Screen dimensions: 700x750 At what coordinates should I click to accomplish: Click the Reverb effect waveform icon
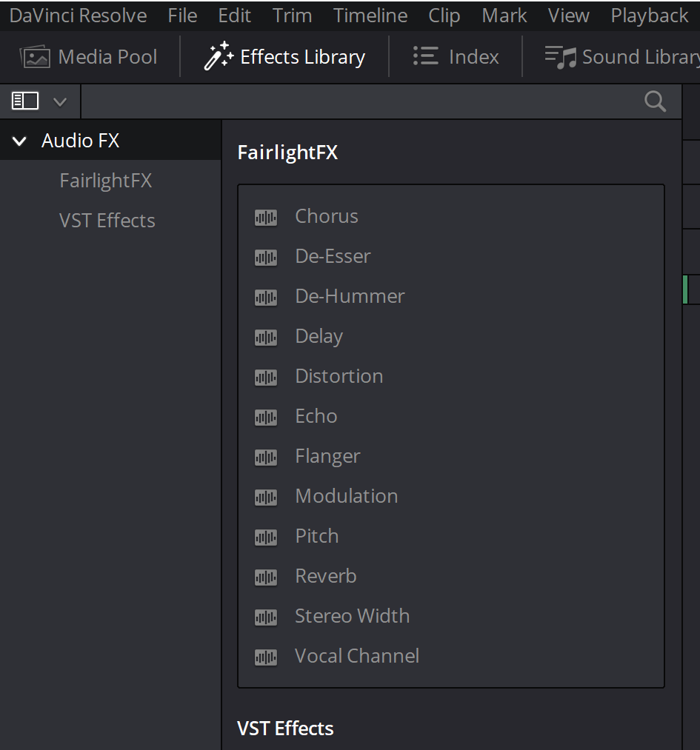tap(265, 577)
